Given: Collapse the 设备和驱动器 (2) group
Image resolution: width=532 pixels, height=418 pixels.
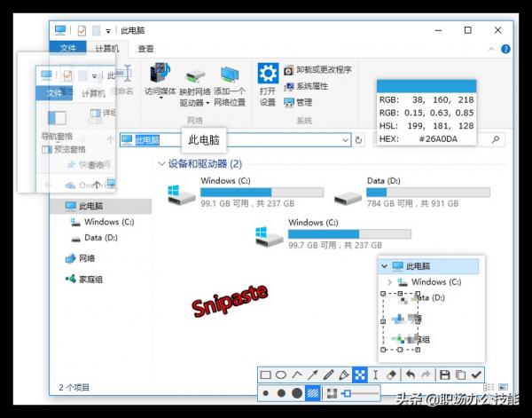Looking at the screenshot, I should coord(161,163).
